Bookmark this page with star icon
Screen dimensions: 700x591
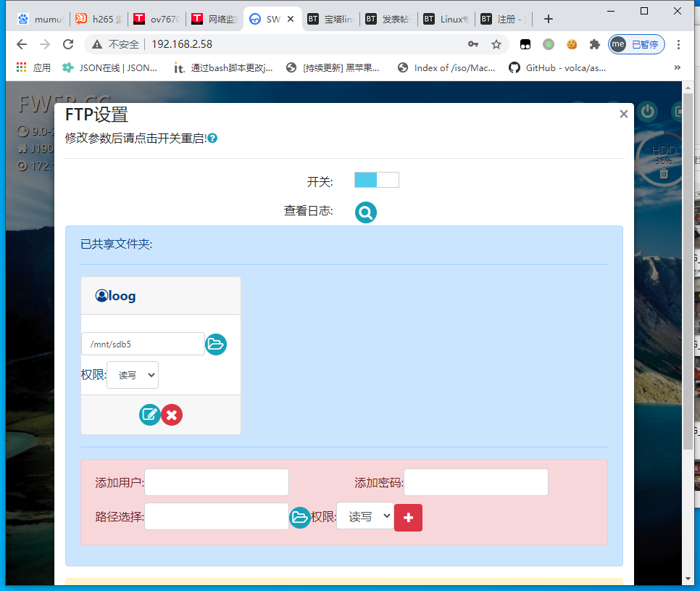point(496,44)
